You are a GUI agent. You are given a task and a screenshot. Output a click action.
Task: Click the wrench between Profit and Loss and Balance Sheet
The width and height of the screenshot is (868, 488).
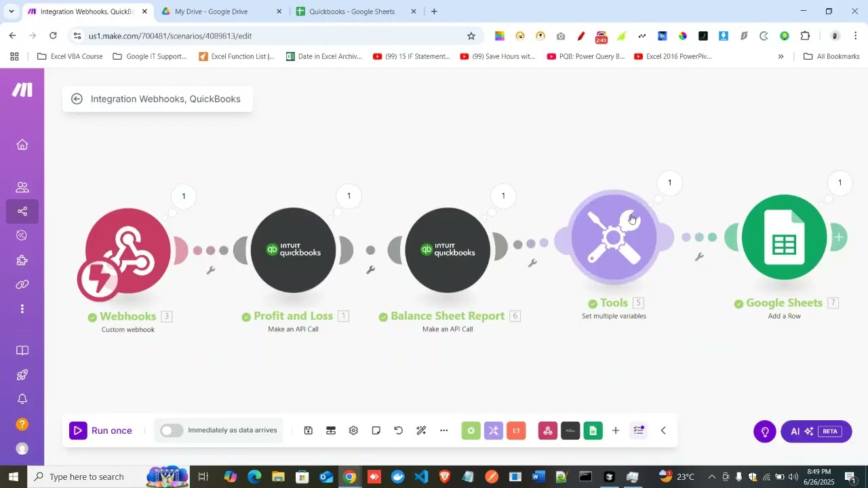coord(370,270)
